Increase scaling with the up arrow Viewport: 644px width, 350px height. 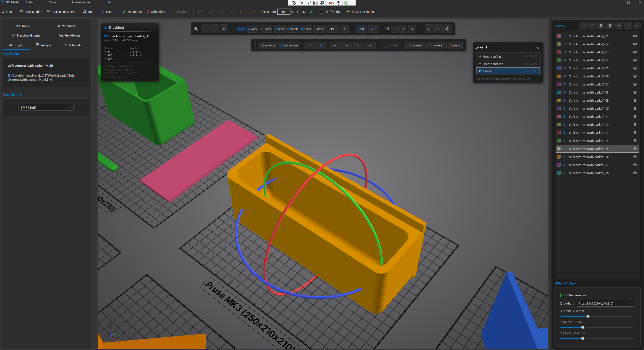(x=304, y=12)
